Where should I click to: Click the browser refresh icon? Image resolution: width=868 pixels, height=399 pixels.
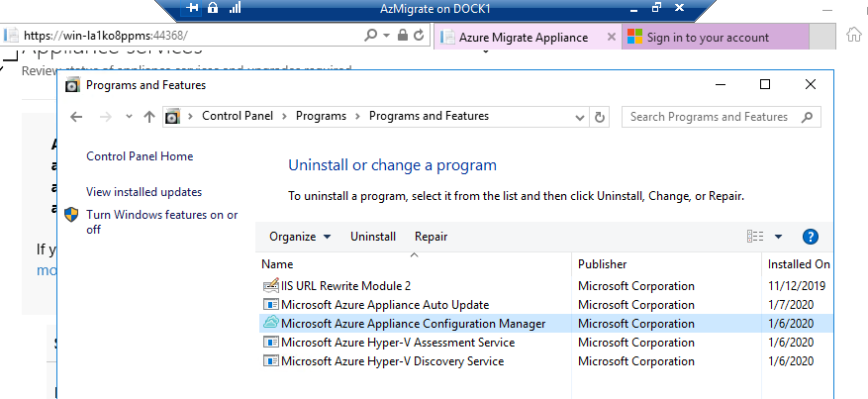tap(419, 36)
